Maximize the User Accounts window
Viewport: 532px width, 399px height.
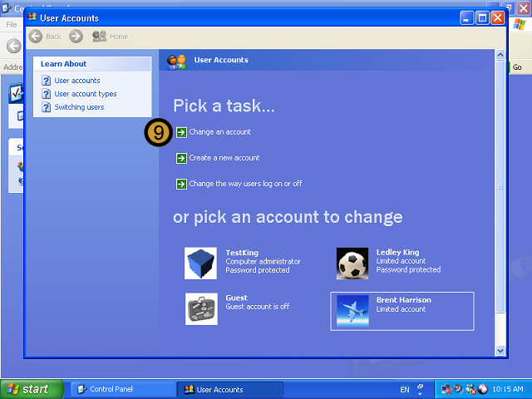point(482,18)
